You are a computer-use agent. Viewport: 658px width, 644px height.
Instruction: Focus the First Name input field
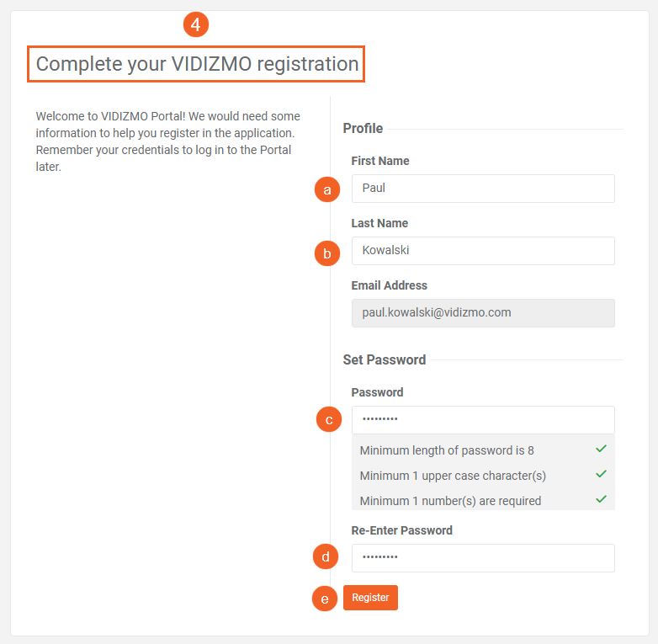482,189
